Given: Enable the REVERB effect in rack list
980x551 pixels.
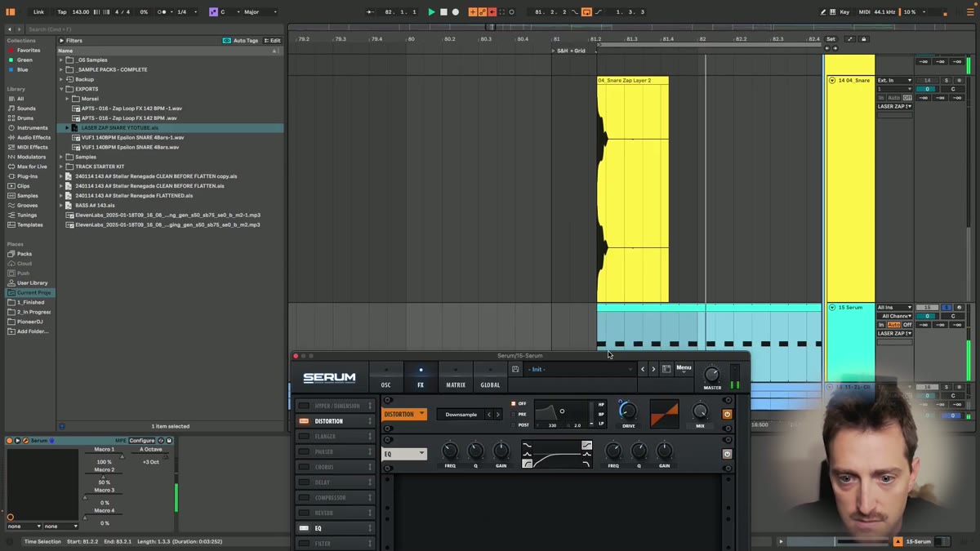Looking at the screenshot, I should [x=304, y=513].
